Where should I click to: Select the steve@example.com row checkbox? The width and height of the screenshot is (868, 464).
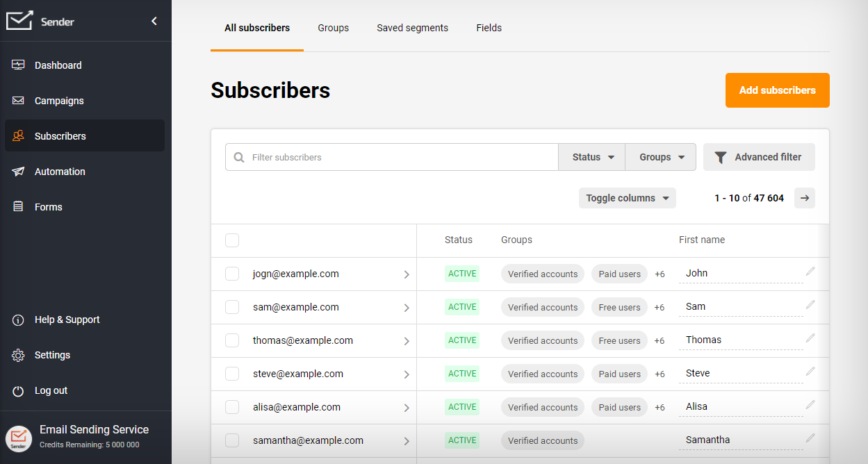pos(232,374)
